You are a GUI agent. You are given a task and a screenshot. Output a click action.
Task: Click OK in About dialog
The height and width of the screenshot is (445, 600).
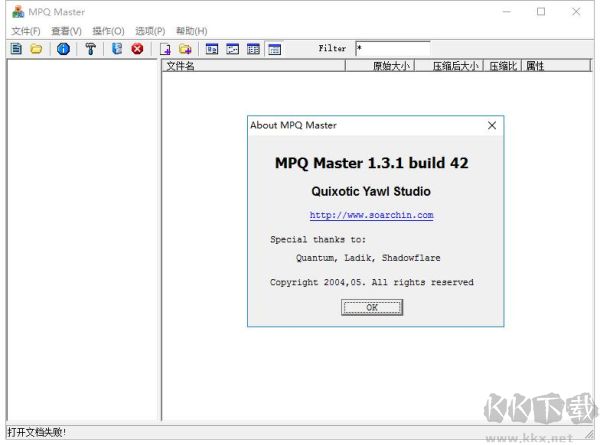pos(372,307)
